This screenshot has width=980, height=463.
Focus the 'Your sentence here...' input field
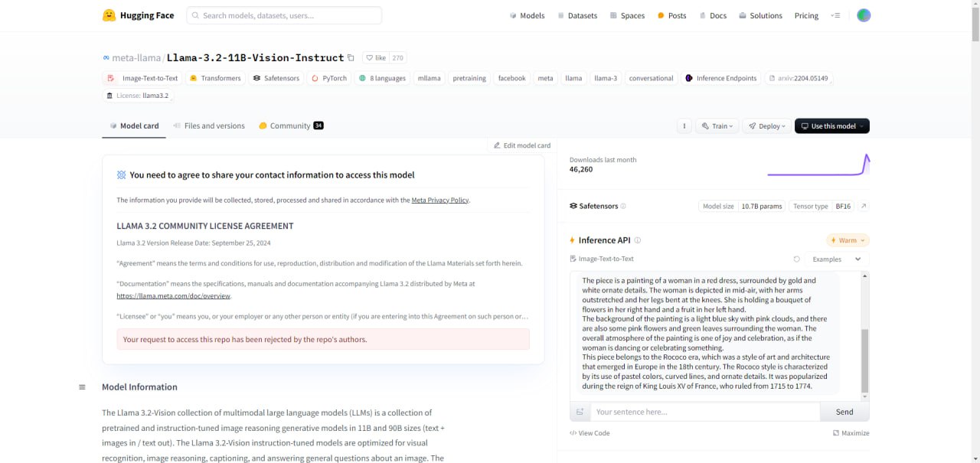coord(704,412)
